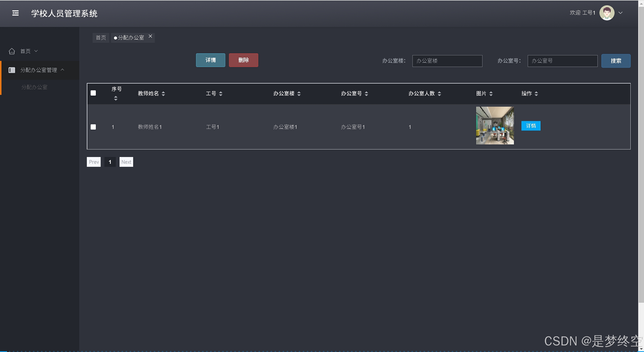The width and height of the screenshot is (644, 352).
Task: Open the user account dropdown arrow
Action: pos(620,13)
